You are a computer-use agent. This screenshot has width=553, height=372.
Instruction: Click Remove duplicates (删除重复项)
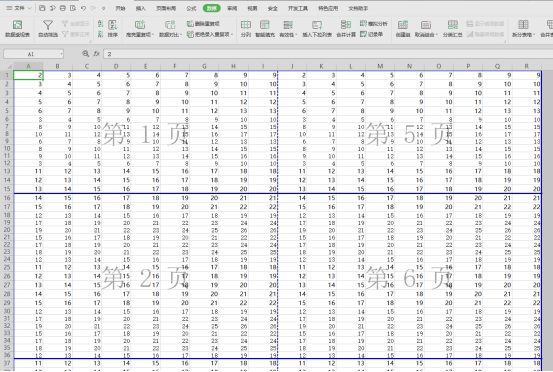pos(203,24)
